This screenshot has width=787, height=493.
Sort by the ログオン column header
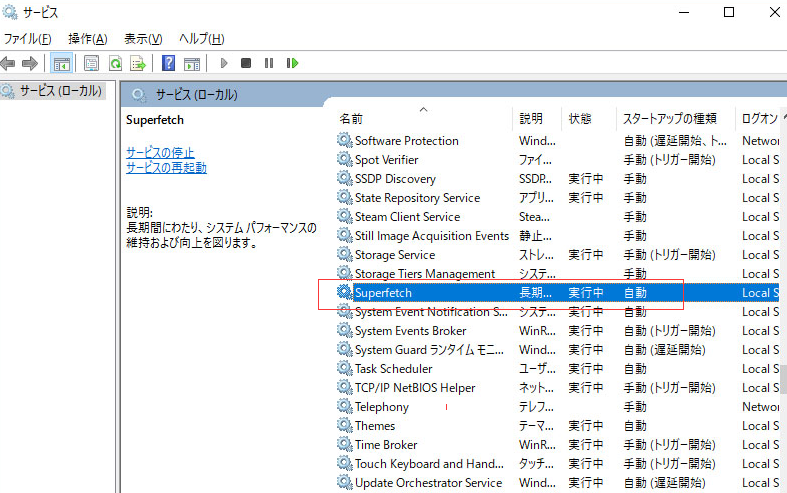[x=759, y=118]
